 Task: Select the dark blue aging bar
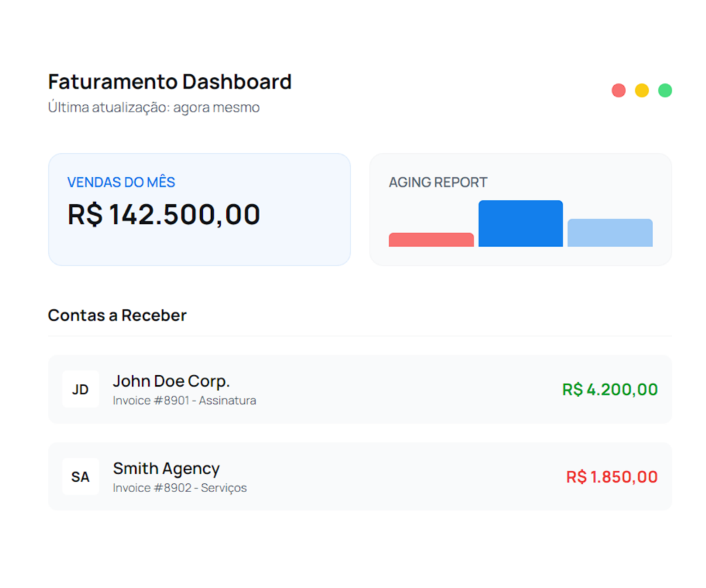tap(521, 223)
